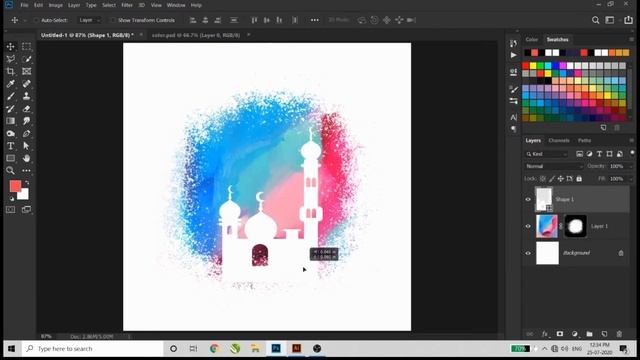
Task: Toggle type layer filter in Layers
Action: click(x=599, y=154)
